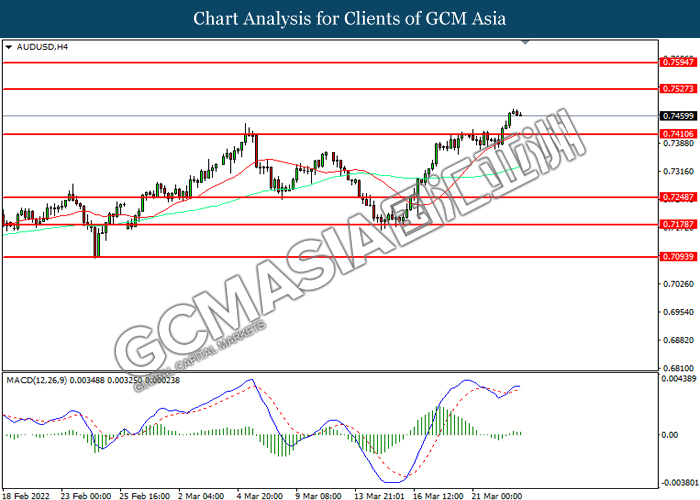Select the 0.71787 price level label
Image resolution: width=700 pixels, height=500 pixels.
tap(678, 224)
